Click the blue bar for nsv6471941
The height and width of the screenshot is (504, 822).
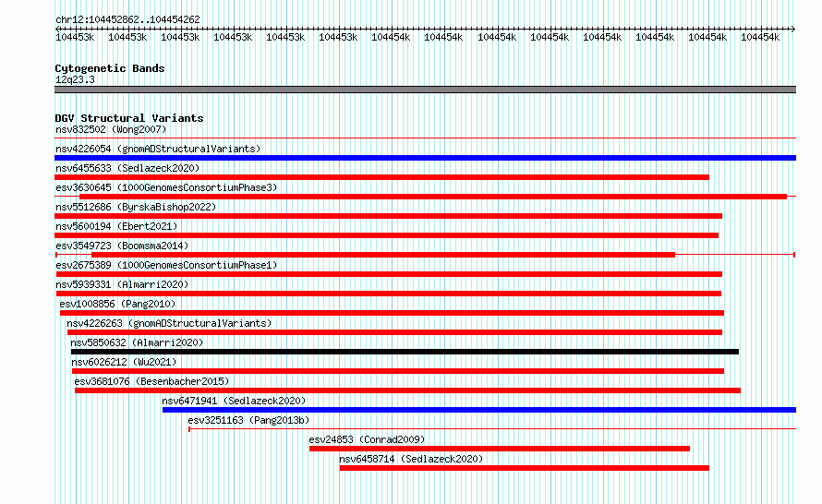coord(479,410)
